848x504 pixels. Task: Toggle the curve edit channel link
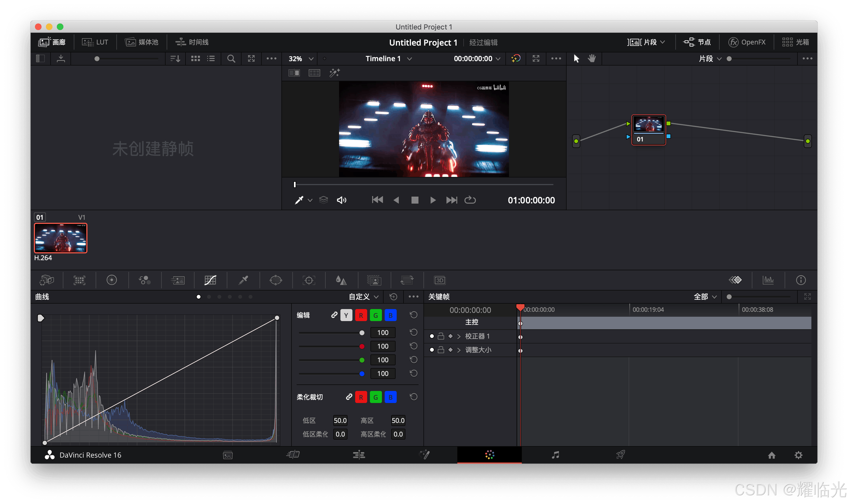coord(334,315)
